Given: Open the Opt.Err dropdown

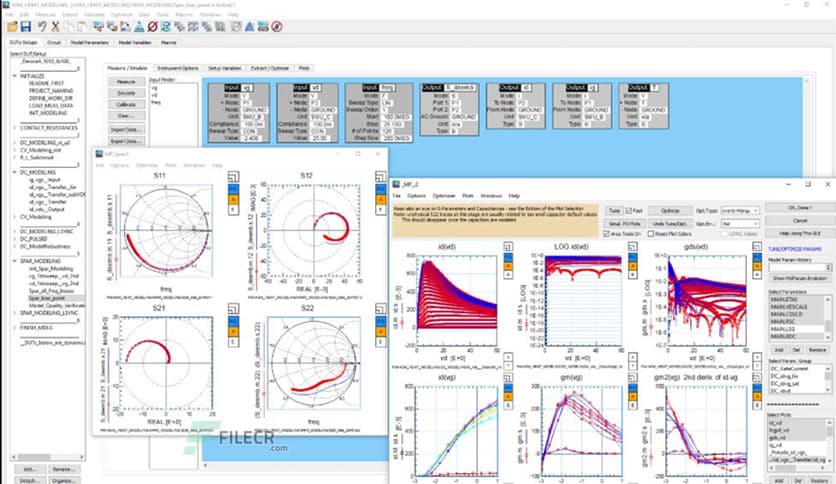Looking at the screenshot, I should point(740,224).
